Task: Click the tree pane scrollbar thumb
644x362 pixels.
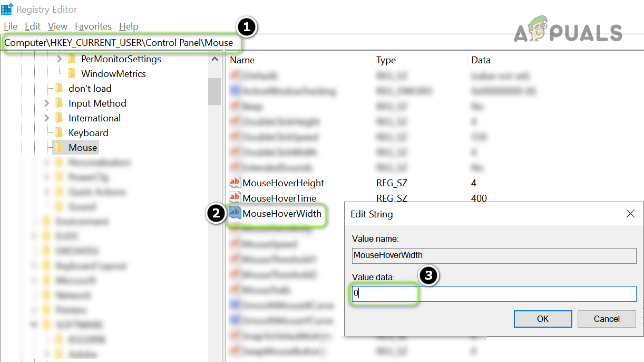Action: (214, 91)
